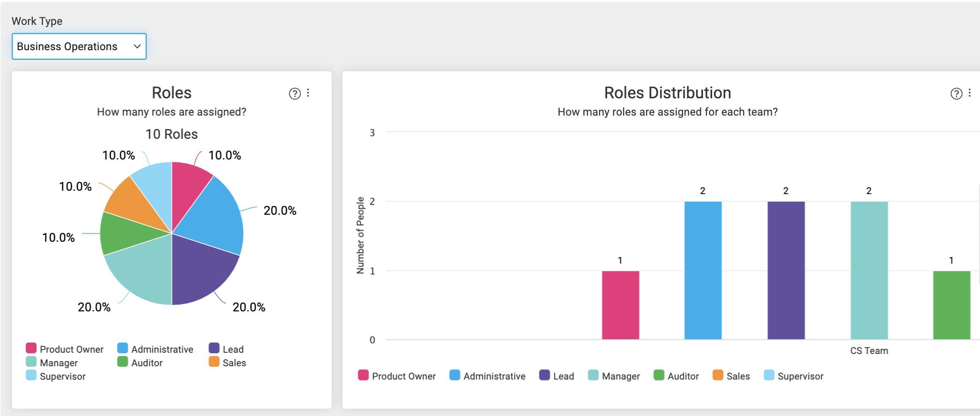Toggle Manager in the Roles pie legend
This screenshot has height=416, width=980.
point(52,362)
